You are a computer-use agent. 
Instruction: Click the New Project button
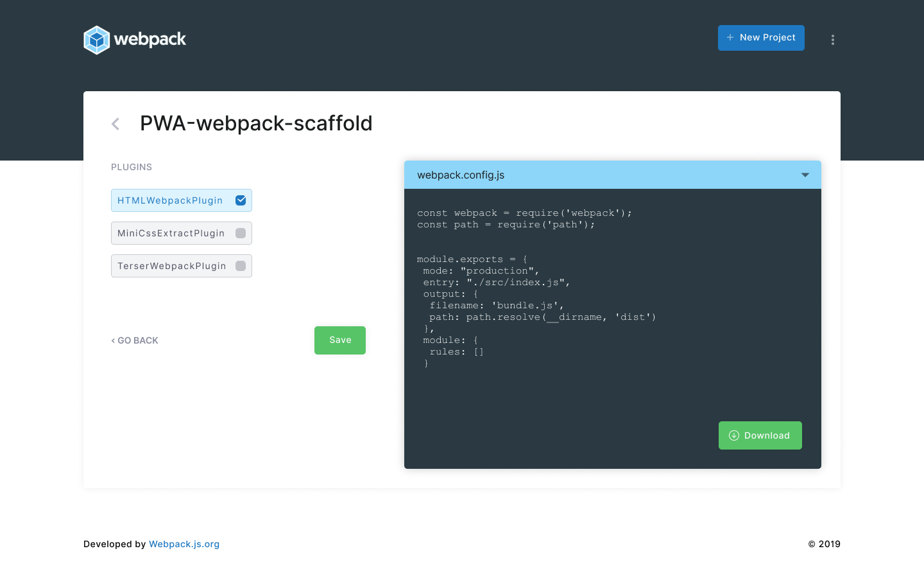point(761,38)
